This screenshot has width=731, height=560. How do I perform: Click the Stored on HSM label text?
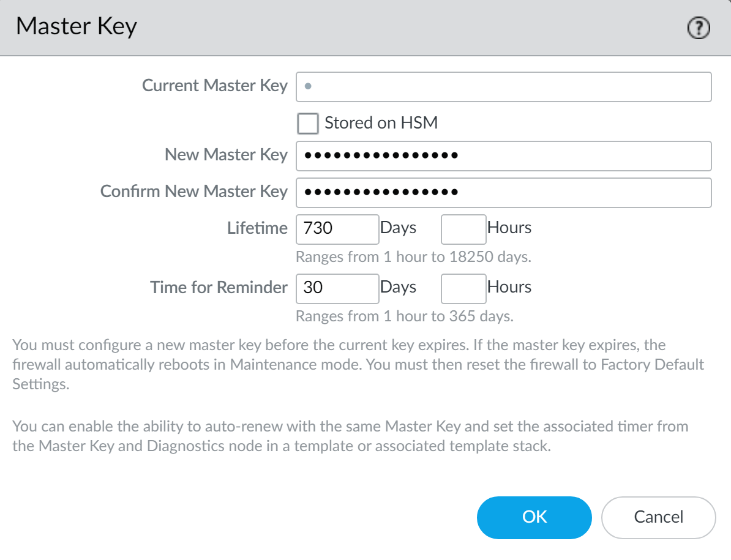click(x=381, y=123)
